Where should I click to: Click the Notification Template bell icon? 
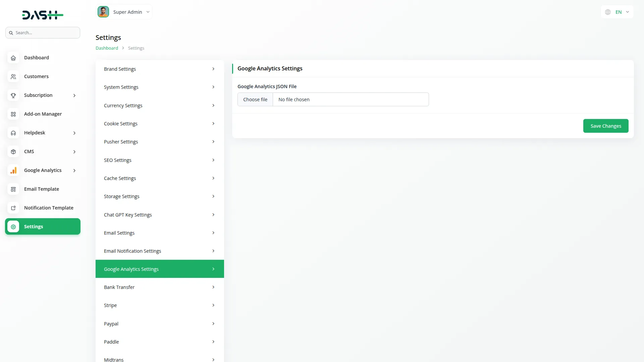(13, 208)
